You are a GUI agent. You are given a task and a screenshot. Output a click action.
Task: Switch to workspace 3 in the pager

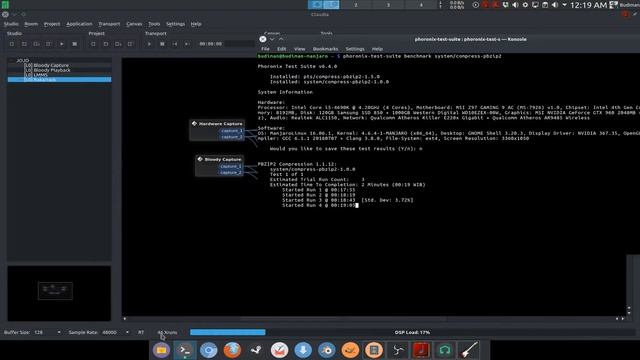tap(388, 5)
